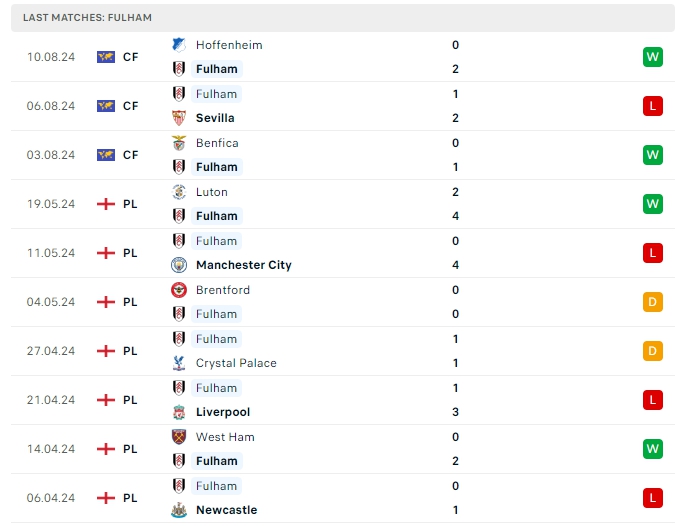Click the West Ham crest icon
The image size is (686, 526).
(x=178, y=437)
